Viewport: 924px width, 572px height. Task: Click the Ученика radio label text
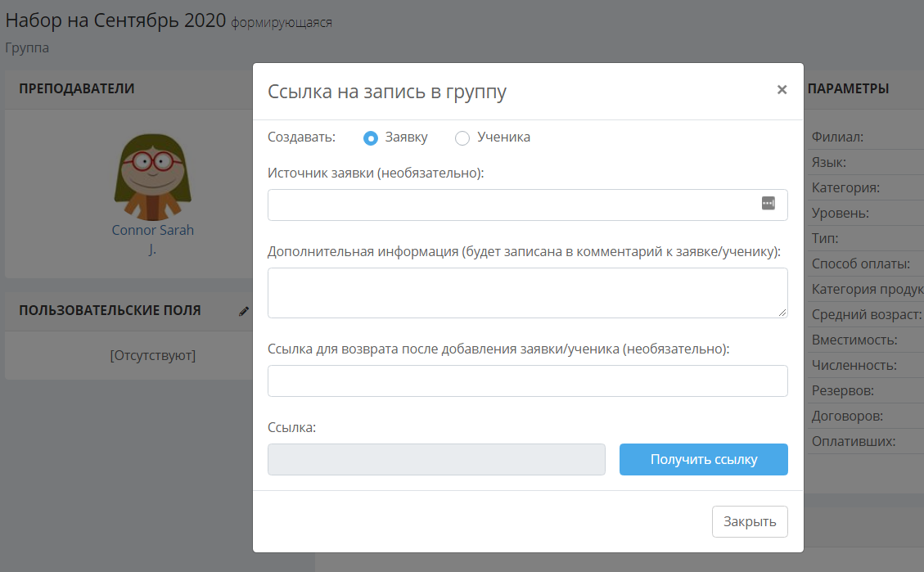point(504,137)
